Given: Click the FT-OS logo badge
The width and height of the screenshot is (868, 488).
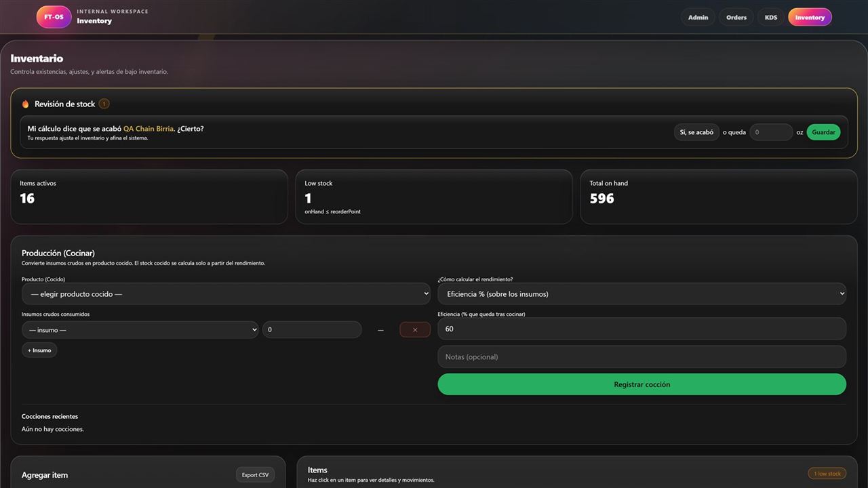Looking at the screenshot, I should [x=54, y=17].
